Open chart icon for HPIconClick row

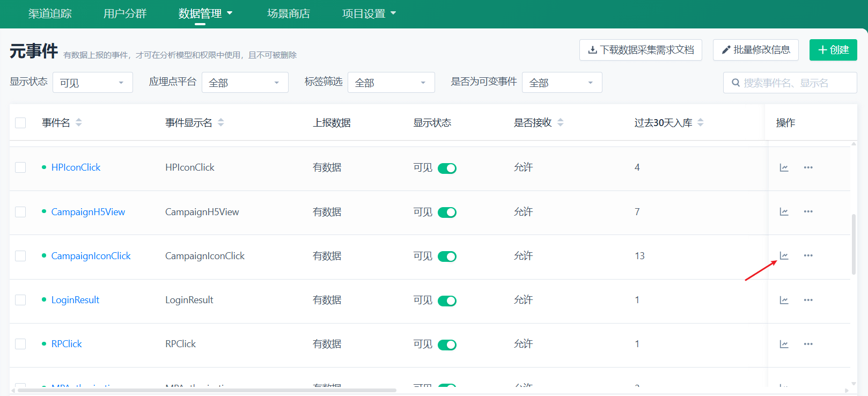tap(784, 167)
